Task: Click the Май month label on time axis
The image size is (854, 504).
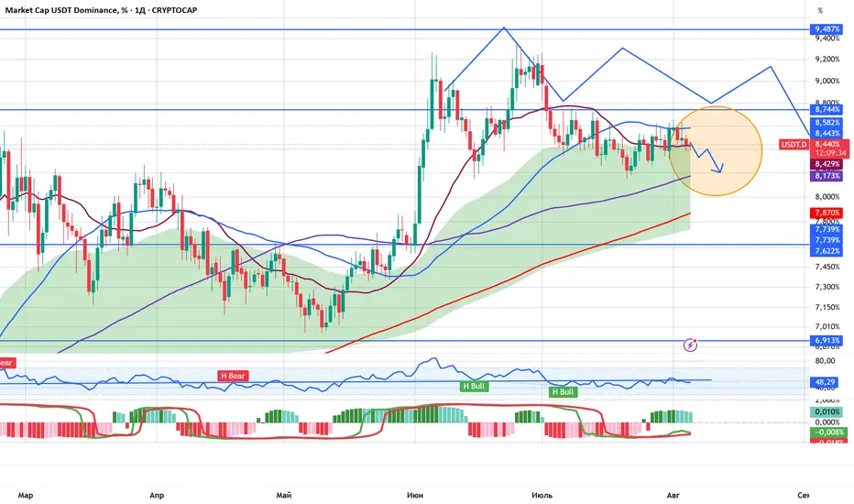Action: tap(284, 495)
